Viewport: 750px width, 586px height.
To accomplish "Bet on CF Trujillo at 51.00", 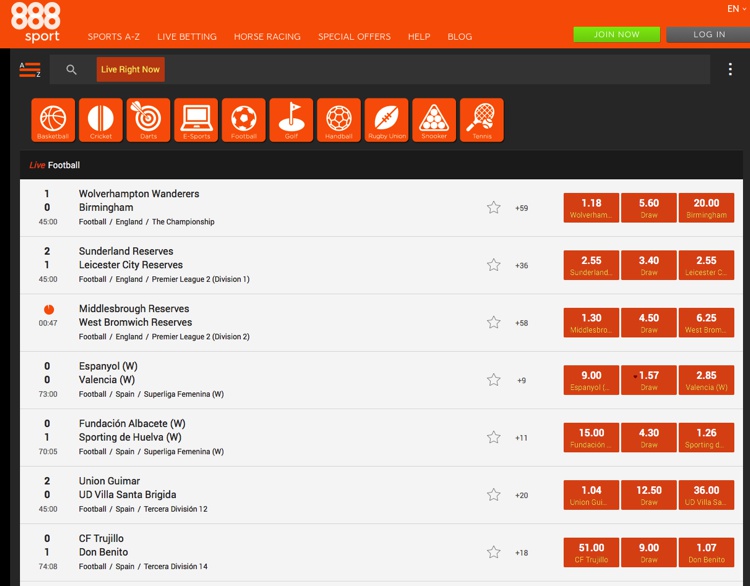I will tap(591, 552).
